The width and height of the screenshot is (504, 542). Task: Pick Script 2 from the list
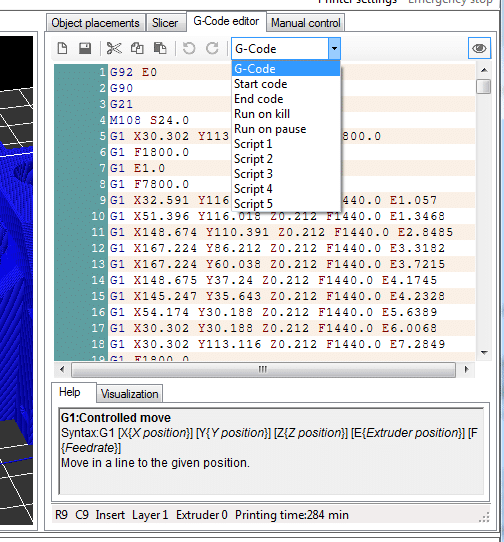coord(286,159)
